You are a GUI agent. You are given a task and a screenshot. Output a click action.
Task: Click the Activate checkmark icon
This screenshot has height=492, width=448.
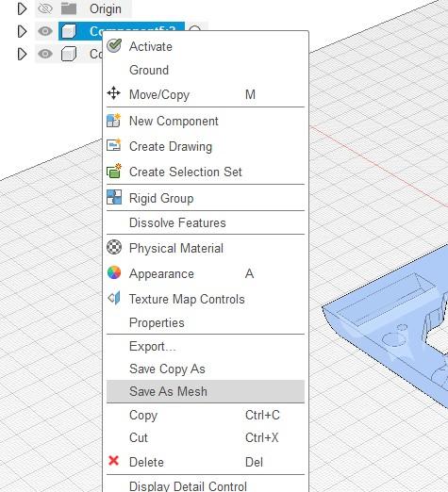point(114,46)
